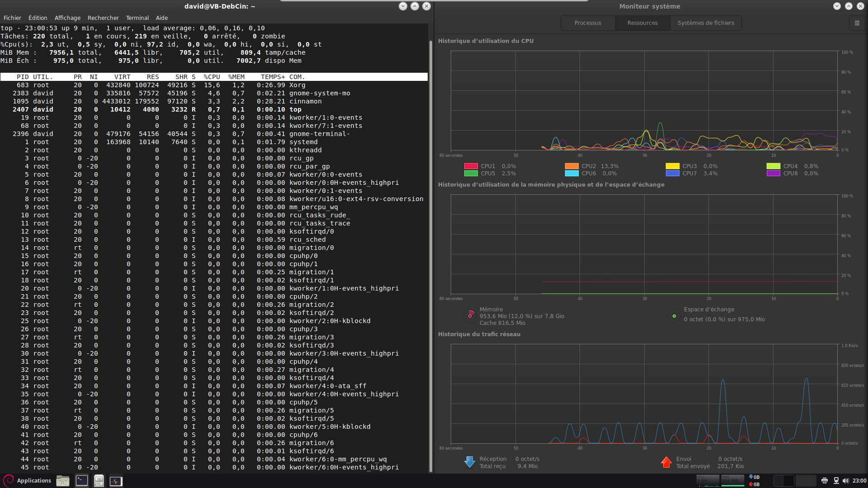Select the Ressources tab
868x488 pixels.
click(x=642, y=23)
